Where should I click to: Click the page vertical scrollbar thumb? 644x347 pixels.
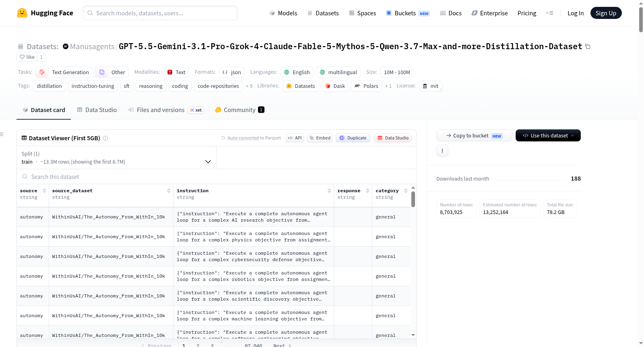click(641, 19)
